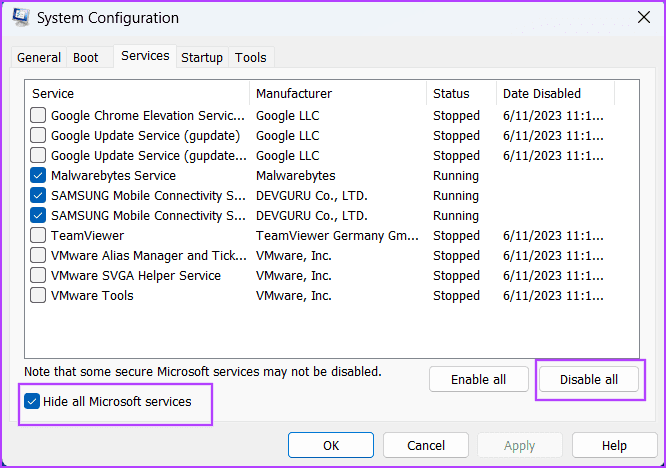Confirm with the OK button
666x468 pixels.
coord(331,445)
